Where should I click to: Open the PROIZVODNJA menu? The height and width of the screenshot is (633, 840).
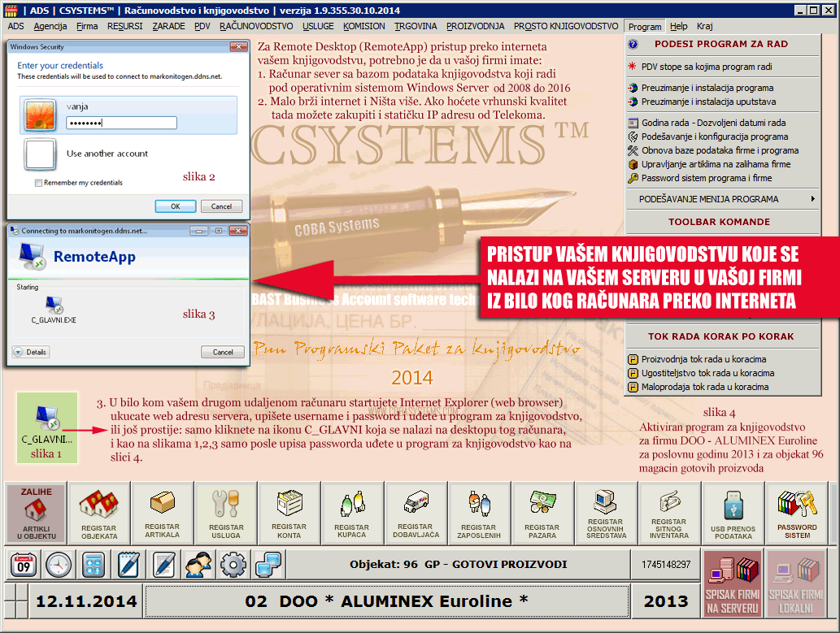pos(475,26)
